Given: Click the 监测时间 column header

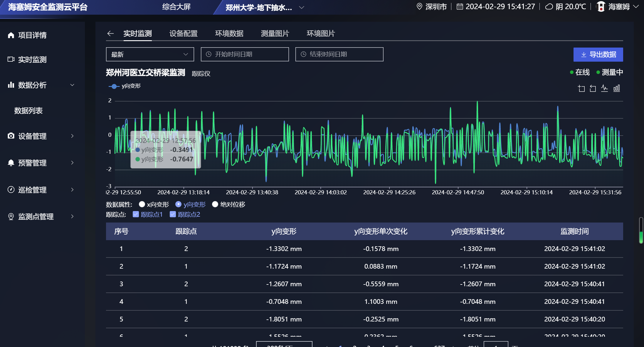Looking at the screenshot, I should pos(574,231).
